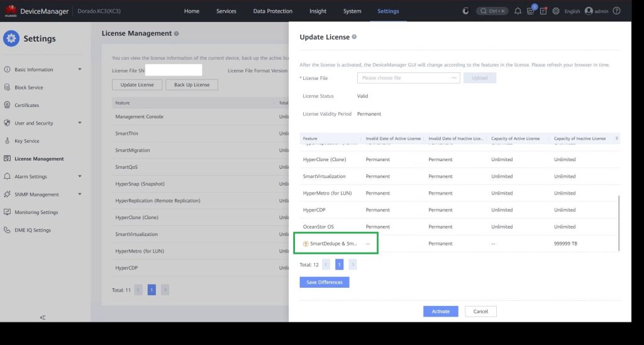This screenshot has width=644, height=345.
Task: Click the help question mark icon in header
Action: (616, 11)
